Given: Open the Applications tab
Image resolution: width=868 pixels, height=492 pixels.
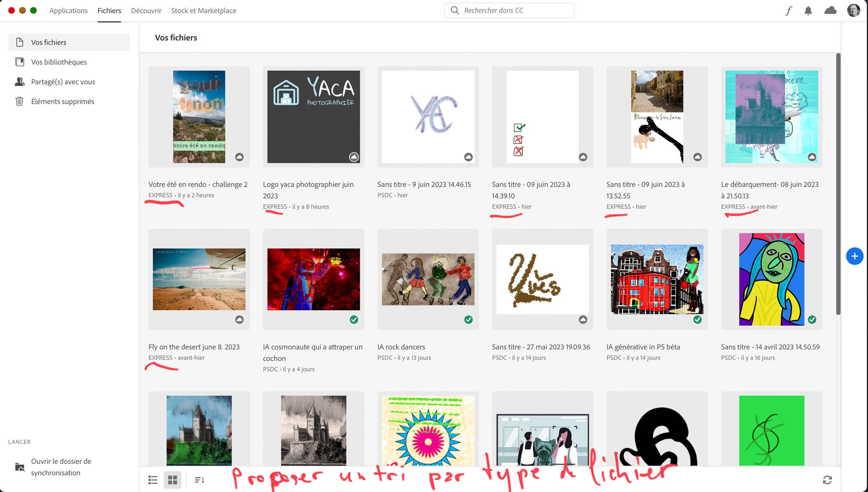Looking at the screenshot, I should pos(68,11).
